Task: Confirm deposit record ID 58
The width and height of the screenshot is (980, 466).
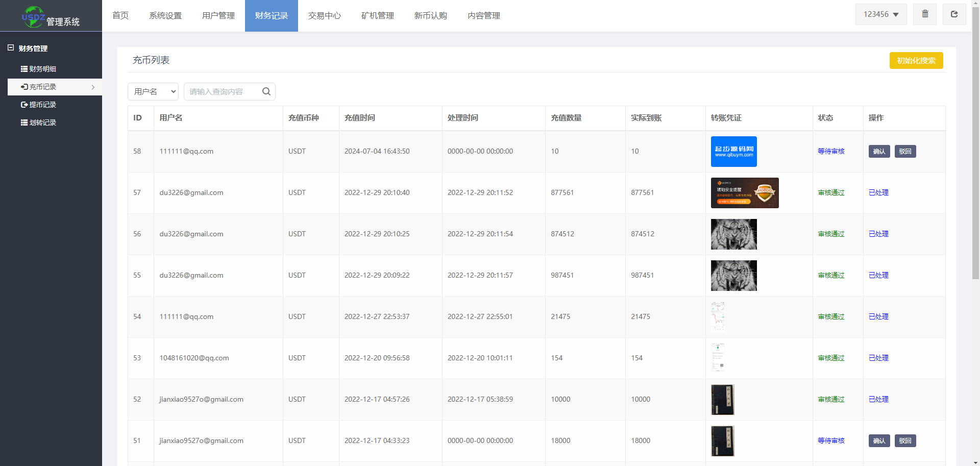Action: 879,151
